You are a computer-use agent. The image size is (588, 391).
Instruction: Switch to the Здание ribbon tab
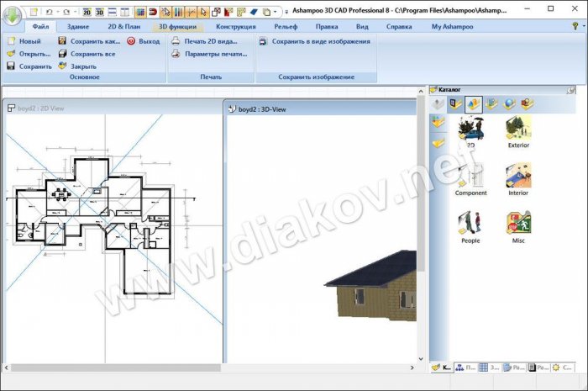coord(78,27)
